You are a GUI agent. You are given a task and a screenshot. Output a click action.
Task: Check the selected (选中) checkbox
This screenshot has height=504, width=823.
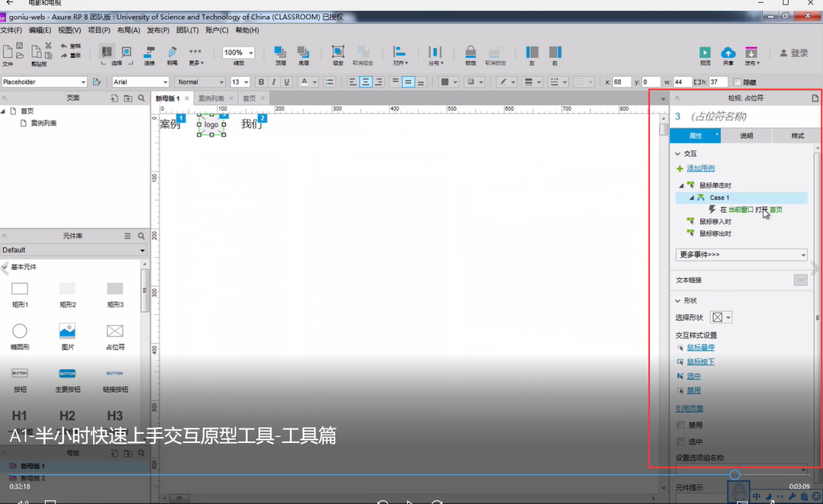pyautogui.click(x=681, y=442)
